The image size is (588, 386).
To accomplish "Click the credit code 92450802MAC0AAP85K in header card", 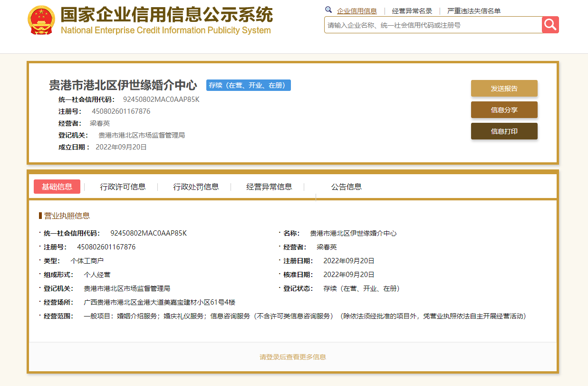I will pyautogui.click(x=161, y=99).
